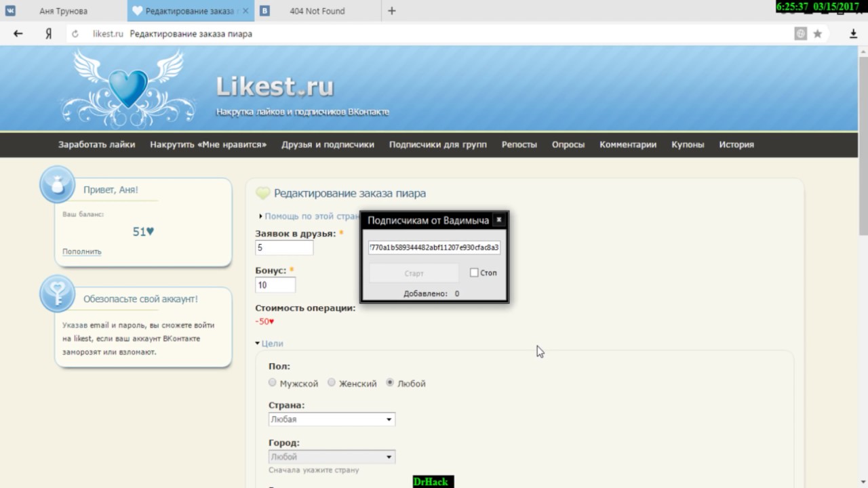868x488 pixels.
Task: Open Накрутить «Мне нравится» menu
Action: 208,144
